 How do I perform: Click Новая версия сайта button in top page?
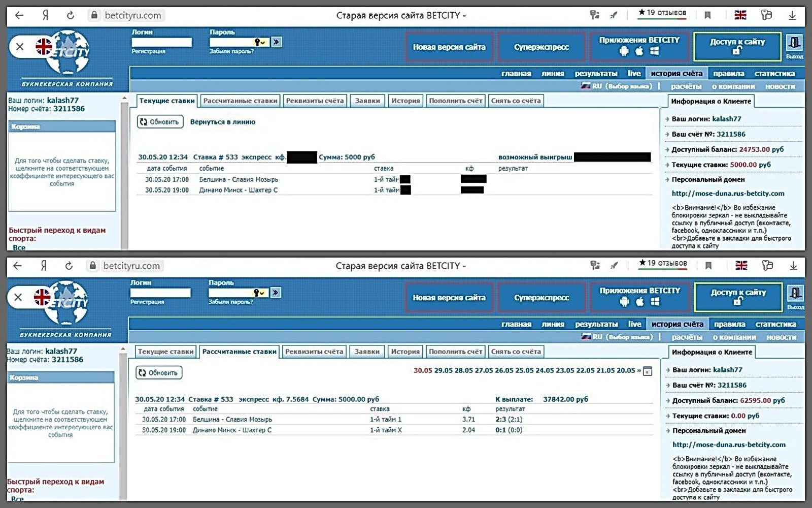pyautogui.click(x=449, y=47)
